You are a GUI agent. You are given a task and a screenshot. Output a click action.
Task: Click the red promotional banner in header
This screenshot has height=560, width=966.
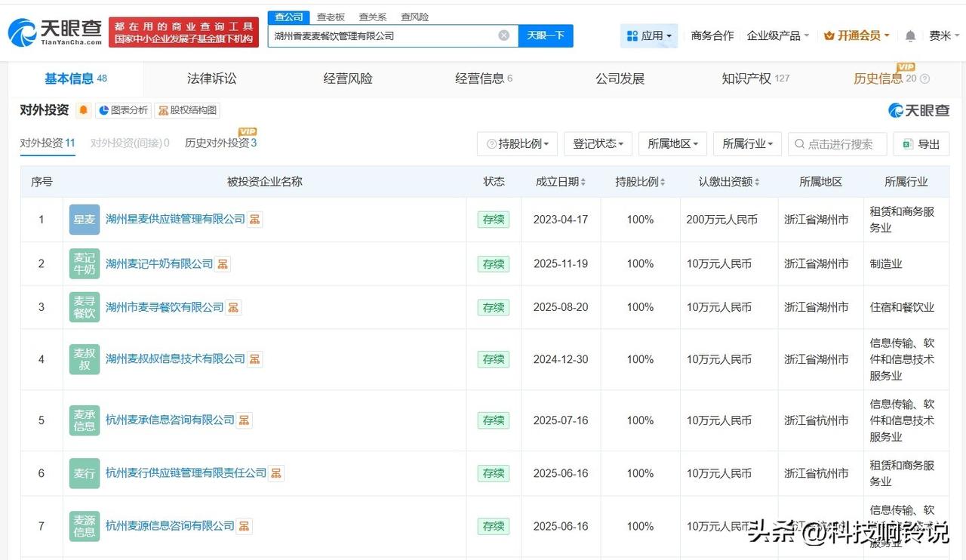[183, 32]
